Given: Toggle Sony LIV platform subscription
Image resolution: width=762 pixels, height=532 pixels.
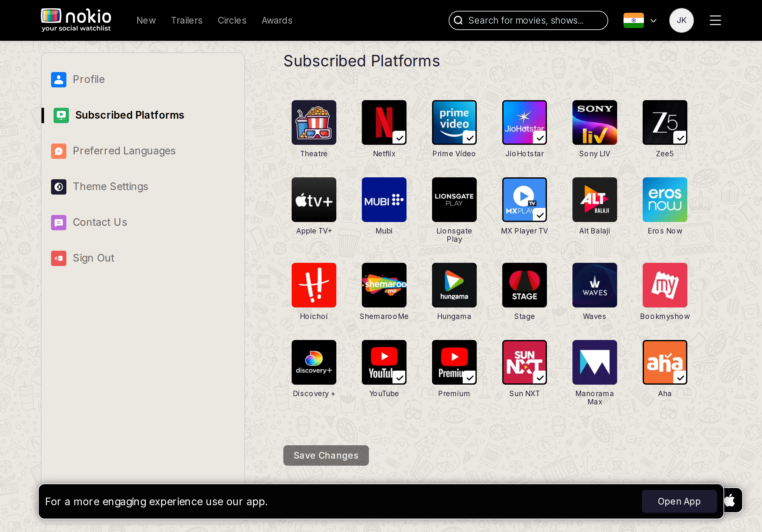Looking at the screenshot, I should (594, 122).
